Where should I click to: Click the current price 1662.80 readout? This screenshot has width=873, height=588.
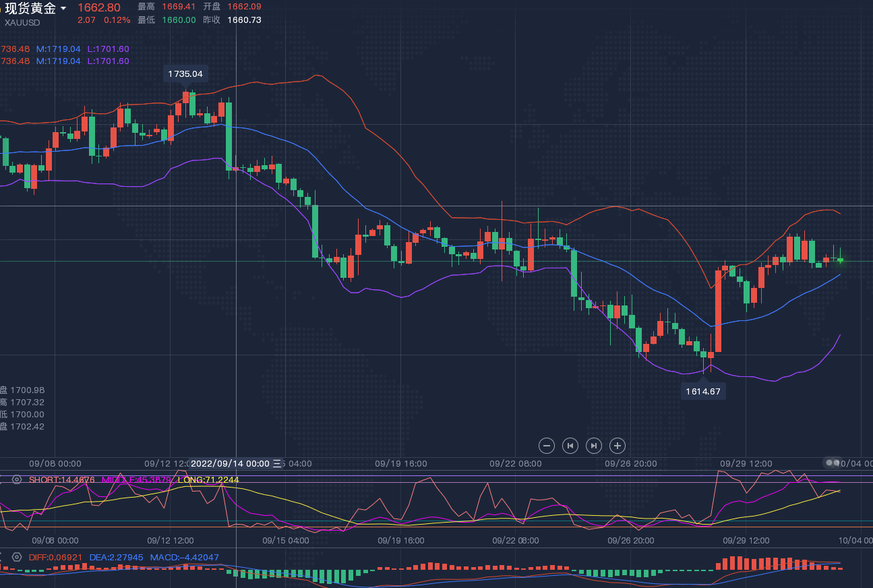[99, 7]
